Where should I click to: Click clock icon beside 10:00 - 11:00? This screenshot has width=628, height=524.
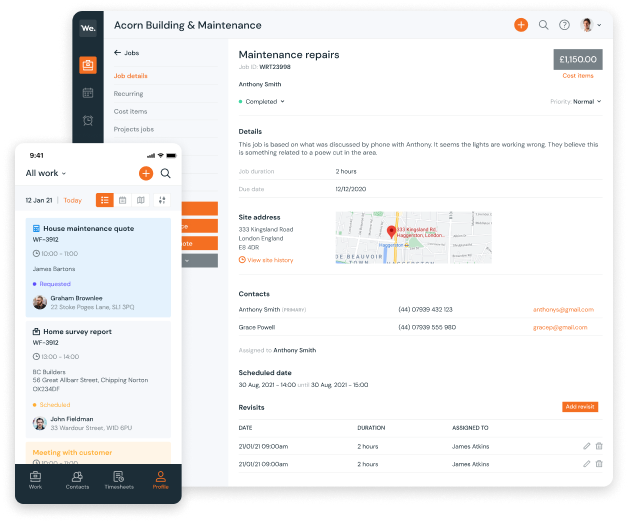[x=36, y=254]
